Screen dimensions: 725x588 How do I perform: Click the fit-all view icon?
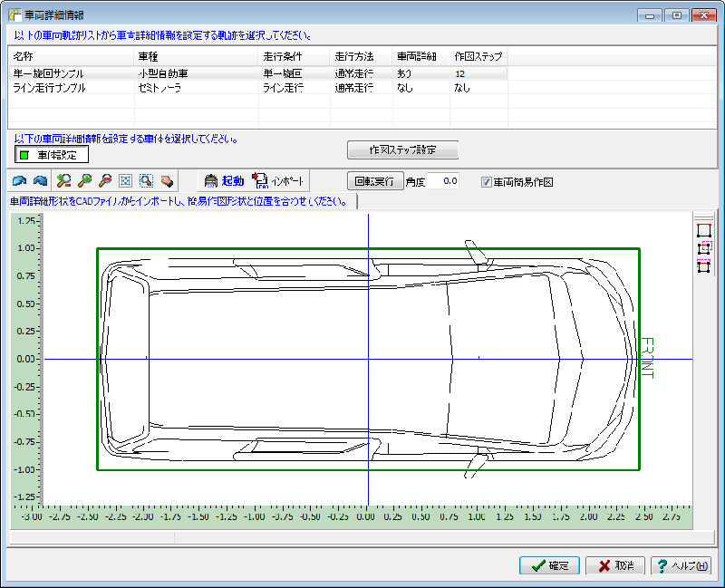pyautogui.click(x=125, y=180)
